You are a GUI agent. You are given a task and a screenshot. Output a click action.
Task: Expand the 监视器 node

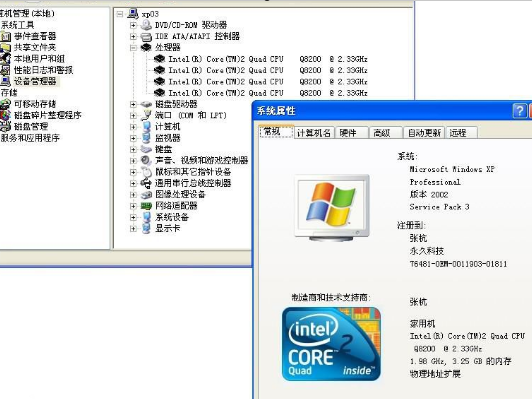click(133, 138)
